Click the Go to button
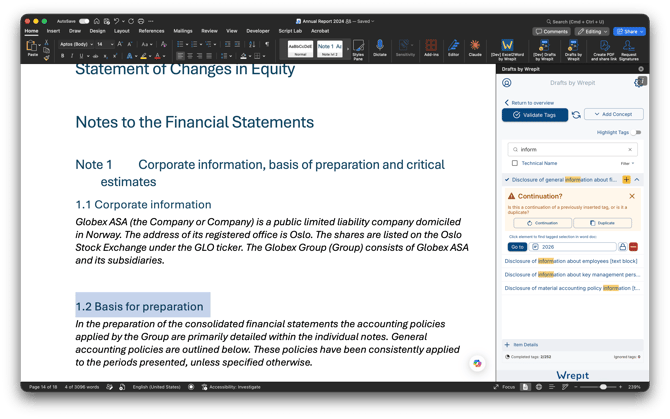Image resolution: width=670 pixels, height=419 pixels. [517, 247]
